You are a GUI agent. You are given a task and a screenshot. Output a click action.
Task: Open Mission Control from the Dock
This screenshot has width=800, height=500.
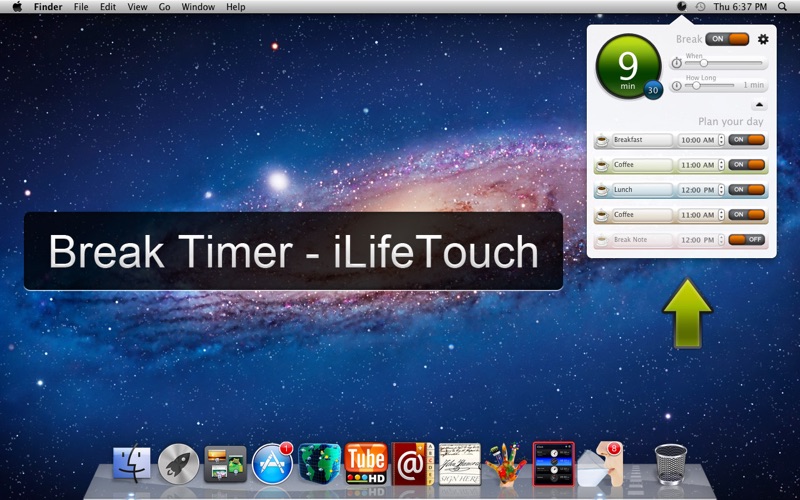225,463
